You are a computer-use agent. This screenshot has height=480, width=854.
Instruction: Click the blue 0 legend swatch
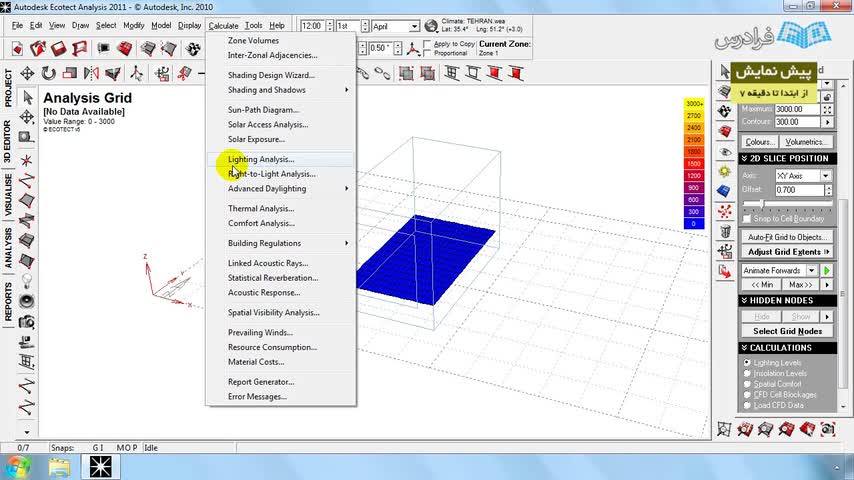694,223
